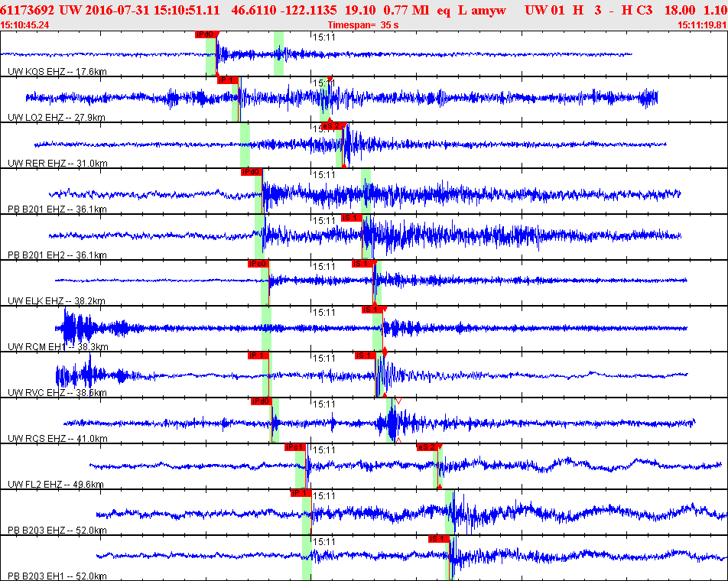Click the iP 1 pick flag on LO2 trace
The width and height of the screenshot is (728, 581).
[x=228, y=80]
